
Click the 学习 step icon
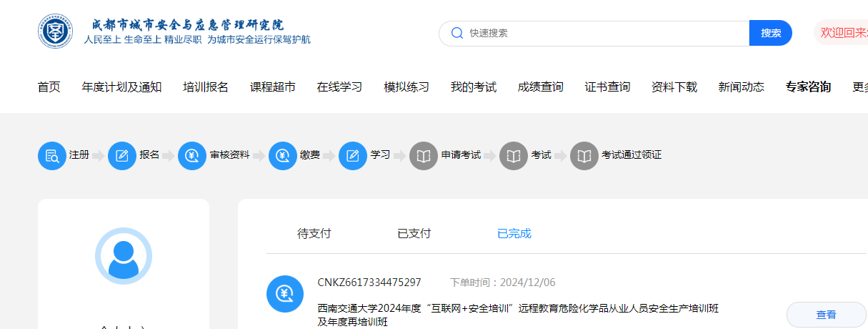(353, 156)
